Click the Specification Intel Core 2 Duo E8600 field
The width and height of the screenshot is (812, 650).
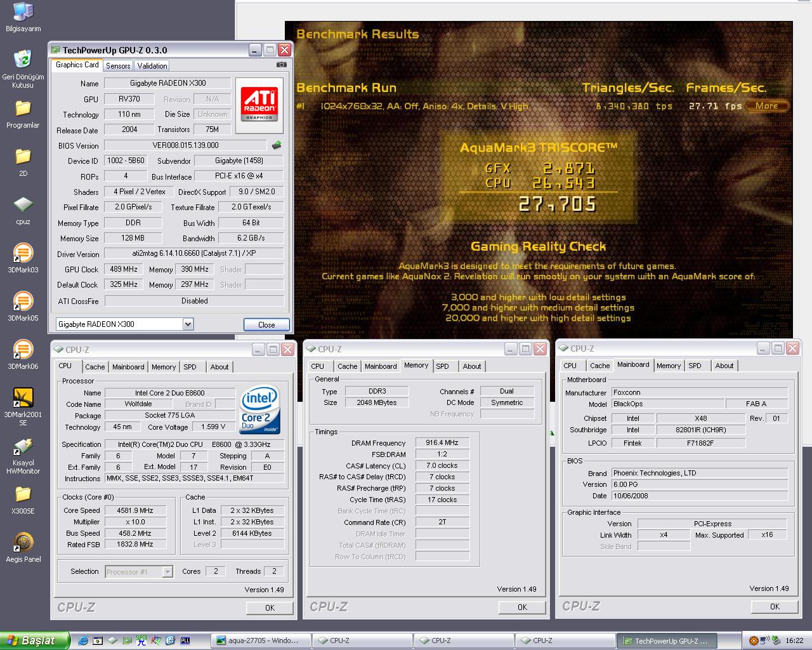tap(194, 444)
